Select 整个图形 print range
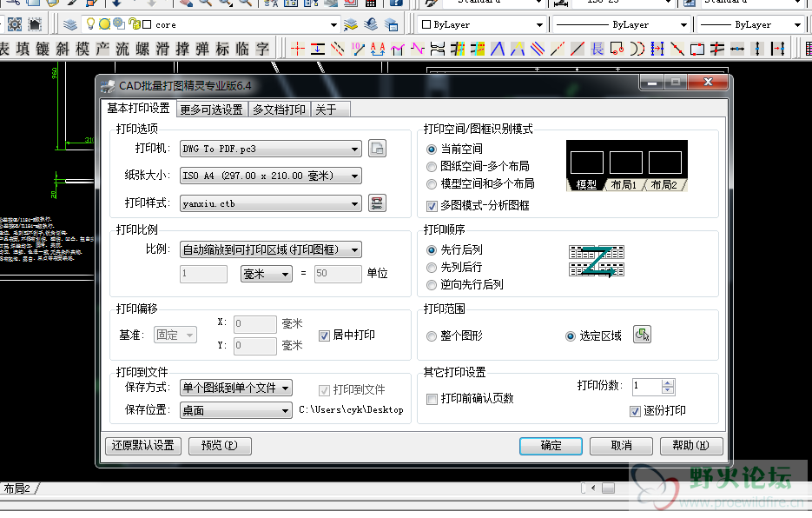 tap(432, 336)
